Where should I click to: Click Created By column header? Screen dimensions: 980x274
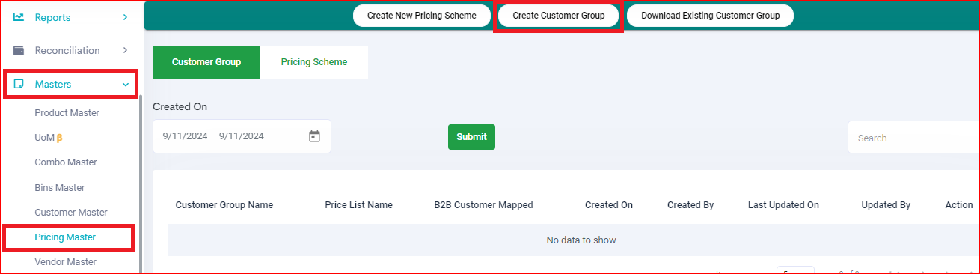[690, 204]
